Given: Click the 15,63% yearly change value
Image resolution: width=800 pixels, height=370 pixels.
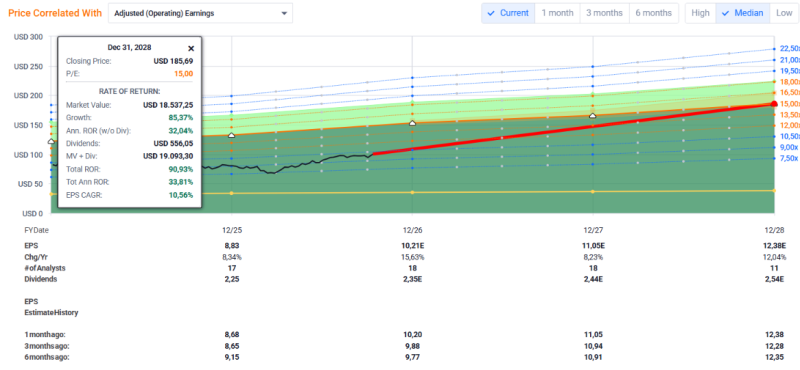Looking at the screenshot, I should pyautogui.click(x=412, y=257).
